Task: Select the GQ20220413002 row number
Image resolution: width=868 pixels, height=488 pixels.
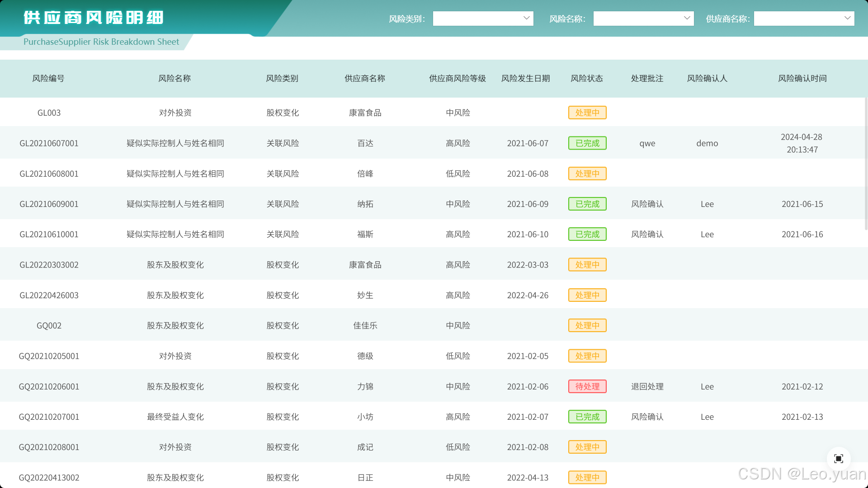Action: (x=49, y=478)
